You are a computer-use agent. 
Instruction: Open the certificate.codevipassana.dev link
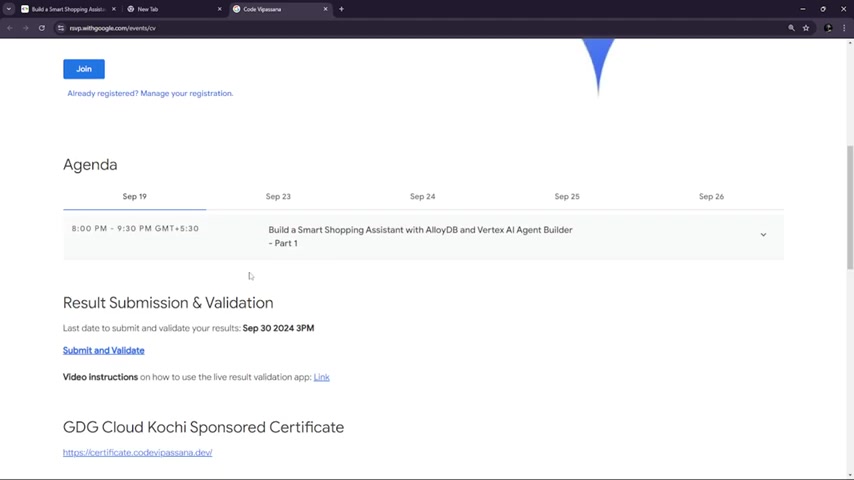(x=137, y=452)
